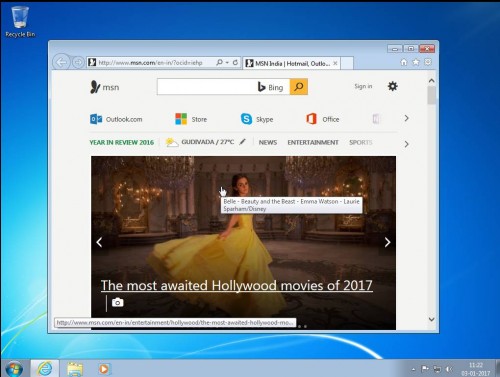Click the page scrollbar up arrow
The height and width of the screenshot is (377, 500).
click(x=431, y=81)
